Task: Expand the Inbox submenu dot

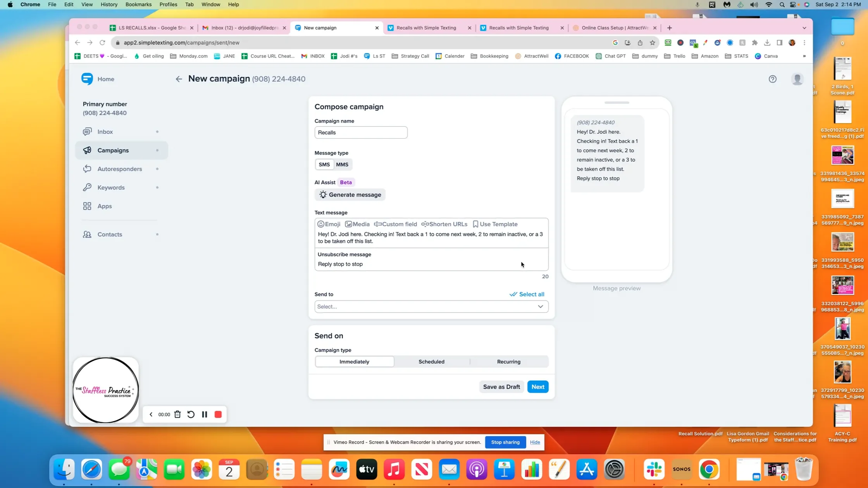Action: [x=157, y=132]
